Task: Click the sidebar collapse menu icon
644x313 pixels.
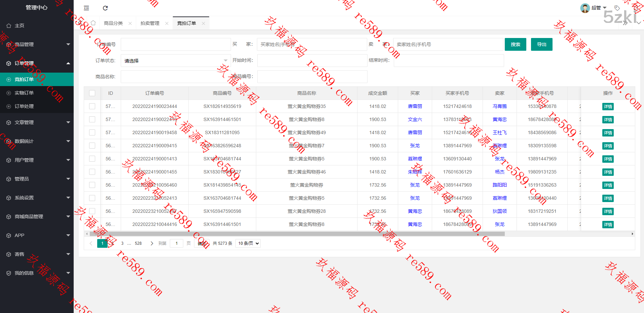Action: (86, 8)
